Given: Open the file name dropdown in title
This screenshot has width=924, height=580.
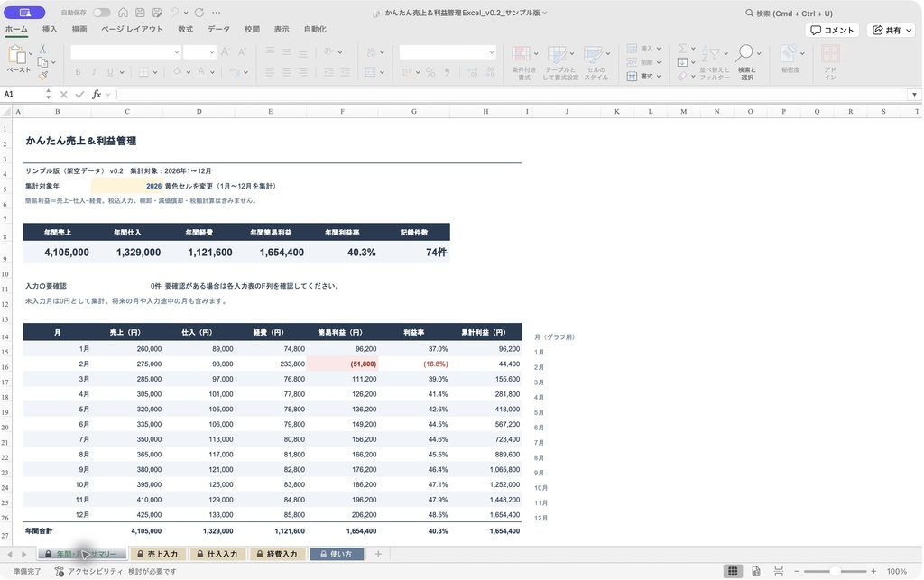Looking at the screenshot, I should click(544, 13).
